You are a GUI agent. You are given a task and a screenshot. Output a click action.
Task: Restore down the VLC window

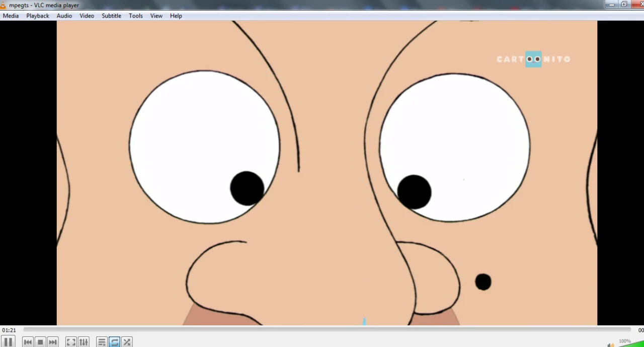coord(624,4)
